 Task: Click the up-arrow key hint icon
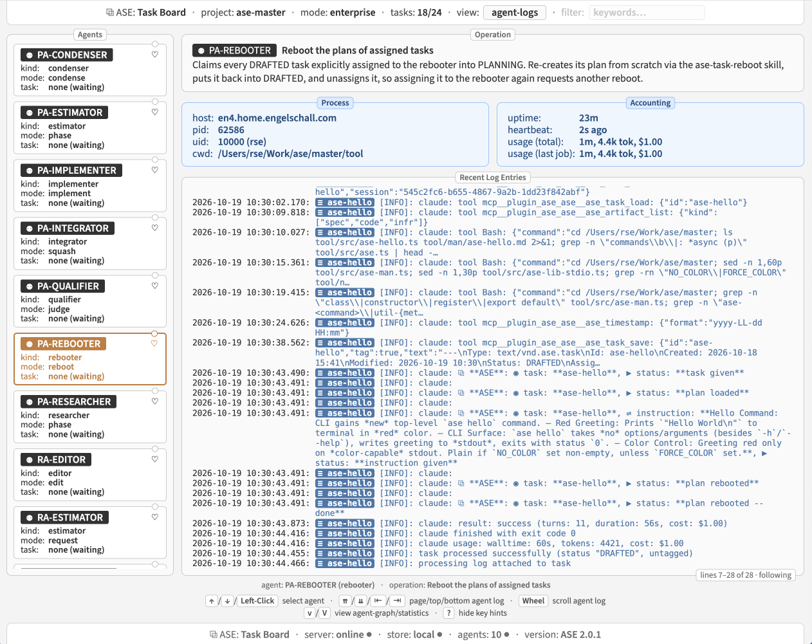(212, 601)
